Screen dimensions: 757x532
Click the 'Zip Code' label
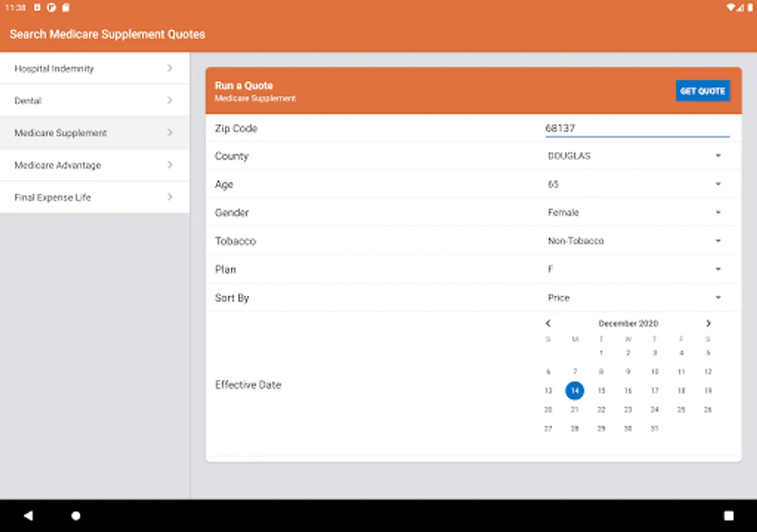click(x=236, y=128)
